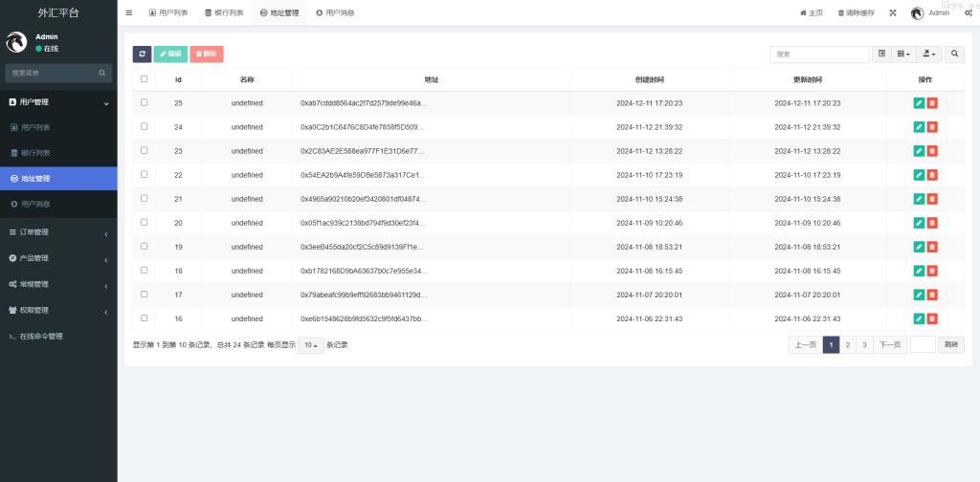Open the page size dropdown showing 10
Screen dimensions: 980x482
(310, 345)
